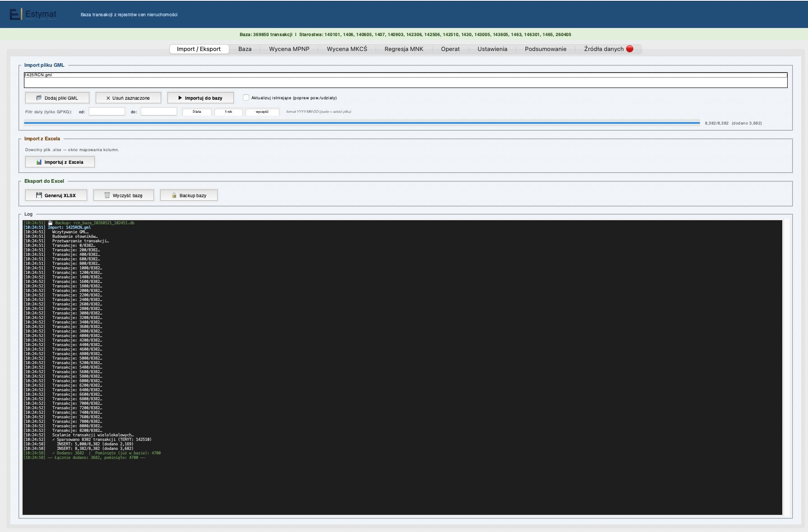Image resolution: width=808 pixels, height=532 pixels.
Task: Open the Baza tab
Action: click(x=245, y=49)
